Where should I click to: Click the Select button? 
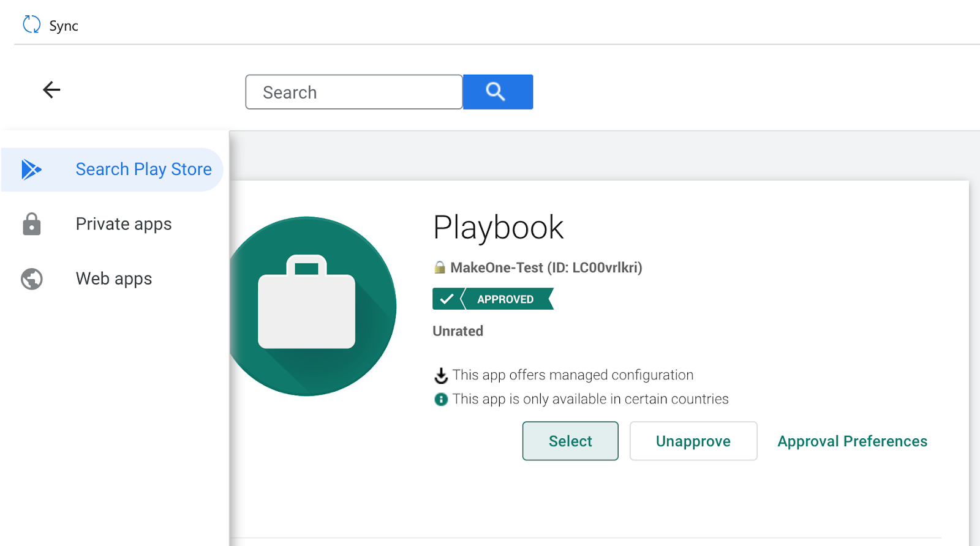point(570,441)
